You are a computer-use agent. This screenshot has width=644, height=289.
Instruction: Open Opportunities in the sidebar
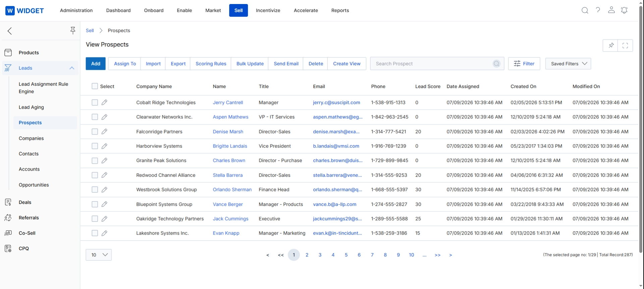(34, 185)
